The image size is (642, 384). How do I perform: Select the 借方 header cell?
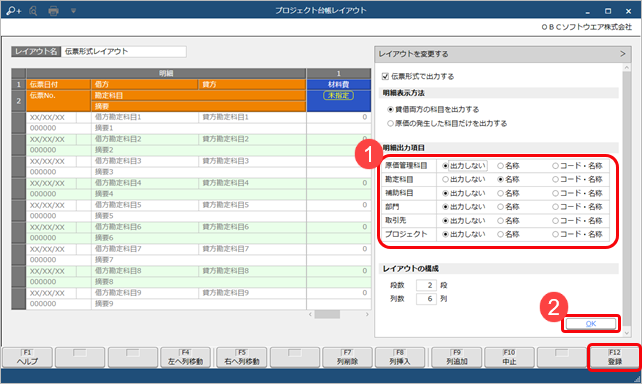coord(145,84)
